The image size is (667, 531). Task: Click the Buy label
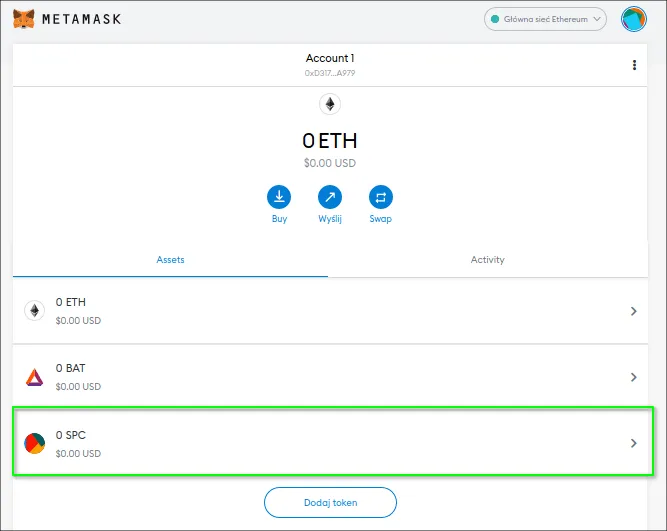click(279, 219)
